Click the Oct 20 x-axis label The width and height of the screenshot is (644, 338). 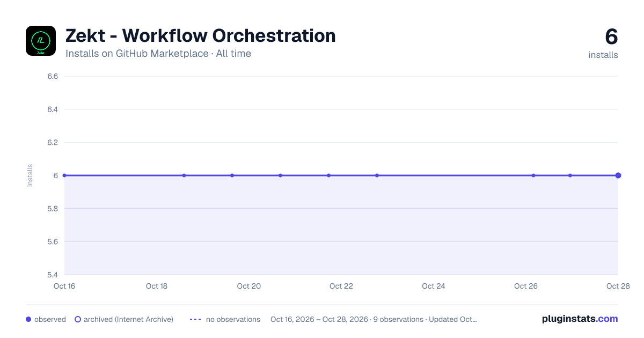(x=249, y=286)
